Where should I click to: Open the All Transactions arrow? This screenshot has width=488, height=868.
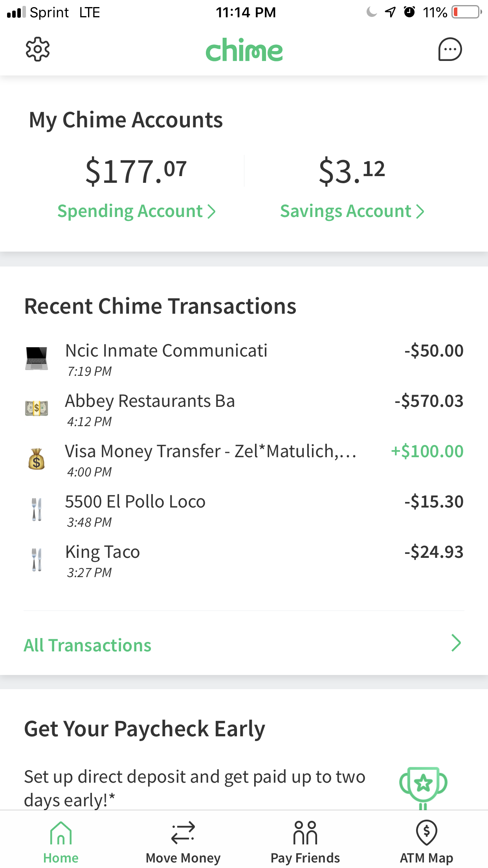(456, 643)
